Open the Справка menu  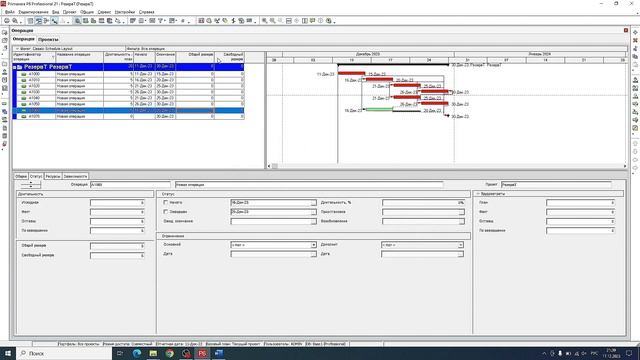(x=147, y=12)
